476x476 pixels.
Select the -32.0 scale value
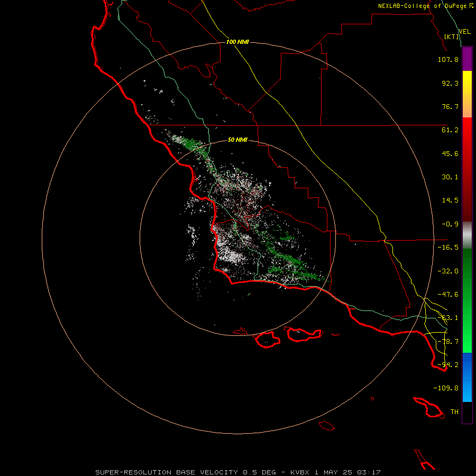point(448,271)
